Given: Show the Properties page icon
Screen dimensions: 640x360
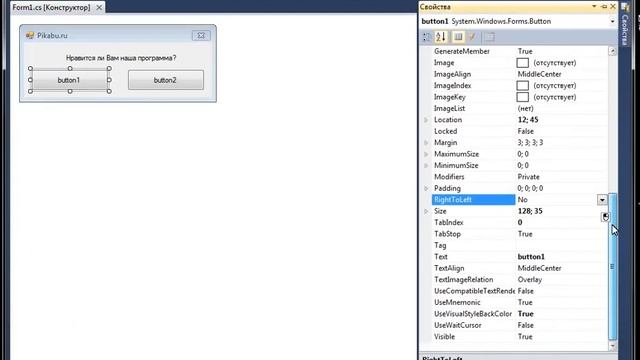Looking at the screenshot, I should [458, 37].
